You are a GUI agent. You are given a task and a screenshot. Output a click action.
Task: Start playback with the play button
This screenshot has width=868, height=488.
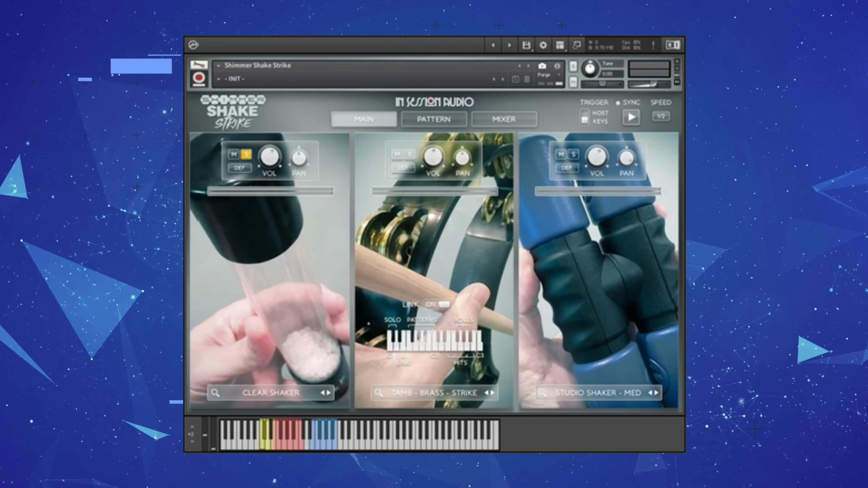coord(632,117)
